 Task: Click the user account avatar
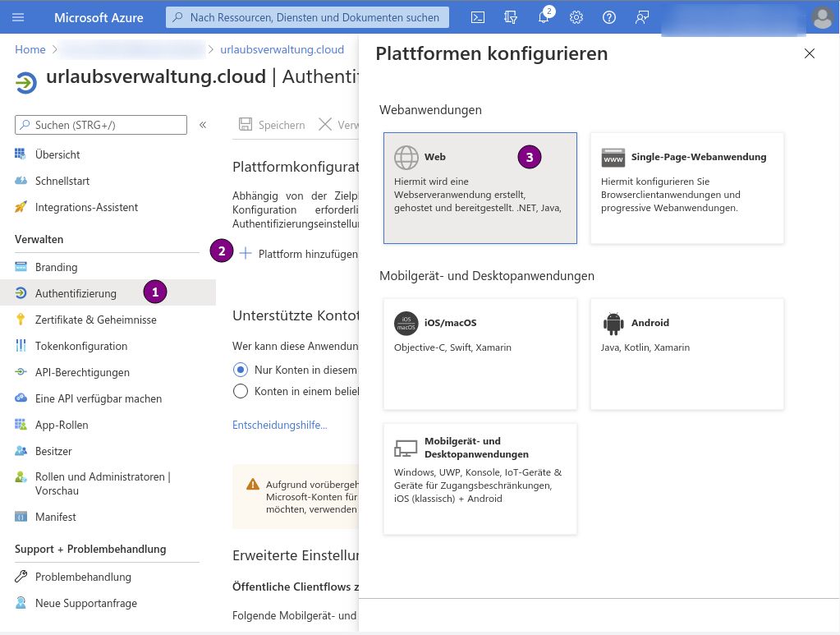tap(822, 17)
